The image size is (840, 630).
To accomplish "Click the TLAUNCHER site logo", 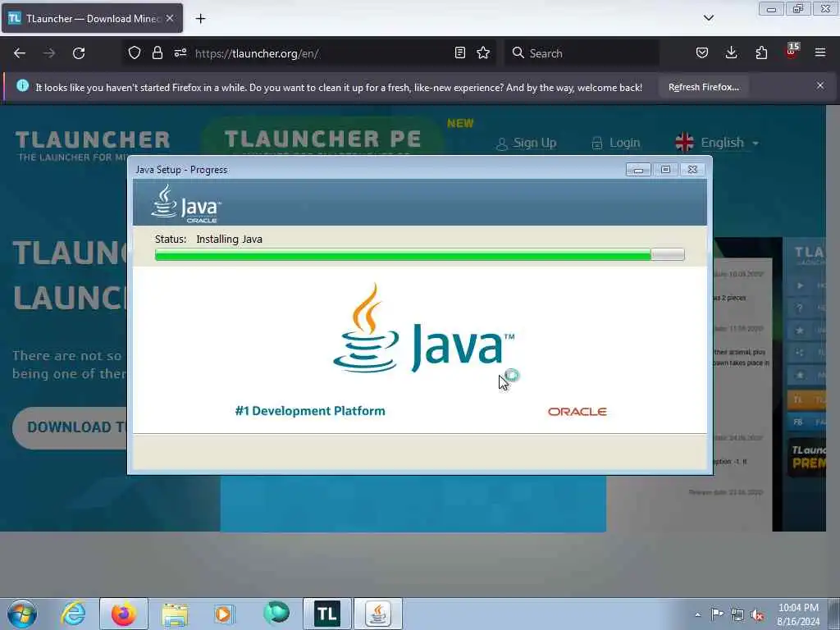I will click(92, 145).
